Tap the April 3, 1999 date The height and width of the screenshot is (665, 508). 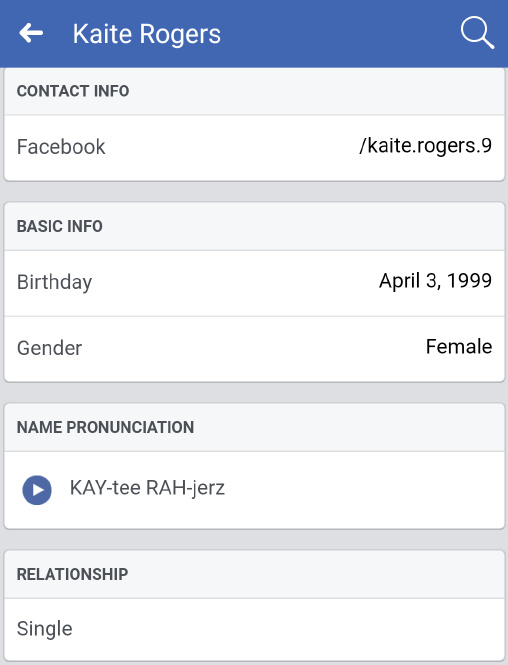[x=435, y=280]
